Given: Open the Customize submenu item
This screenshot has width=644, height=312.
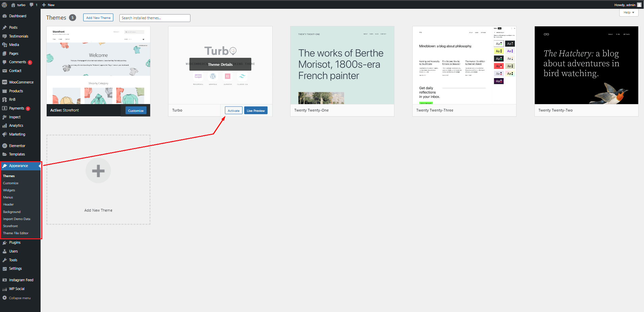Looking at the screenshot, I should (x=11, y=183).
